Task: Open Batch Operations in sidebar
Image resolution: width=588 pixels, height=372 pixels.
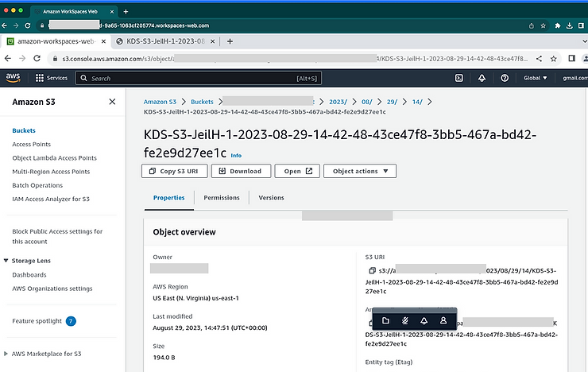Action: (37, 185)
